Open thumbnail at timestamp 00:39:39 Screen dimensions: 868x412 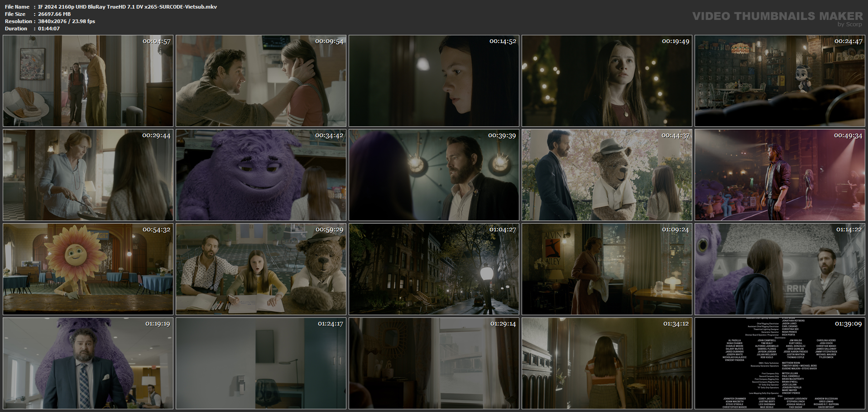point(434,175)
